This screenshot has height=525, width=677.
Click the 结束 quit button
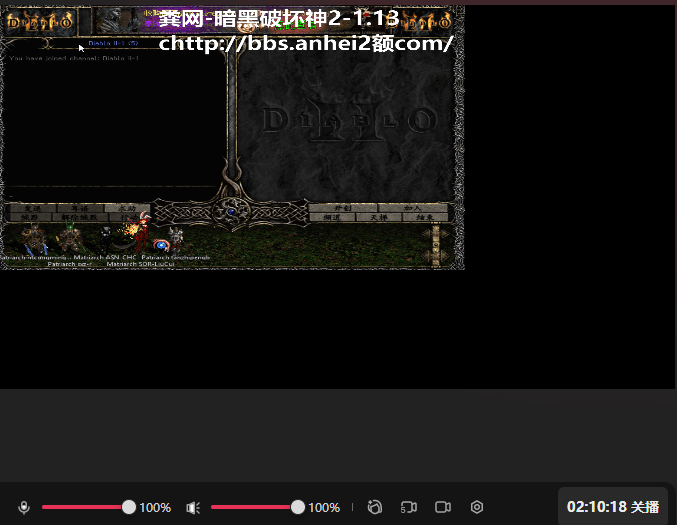pyautogui.click(x=425, y=217)
